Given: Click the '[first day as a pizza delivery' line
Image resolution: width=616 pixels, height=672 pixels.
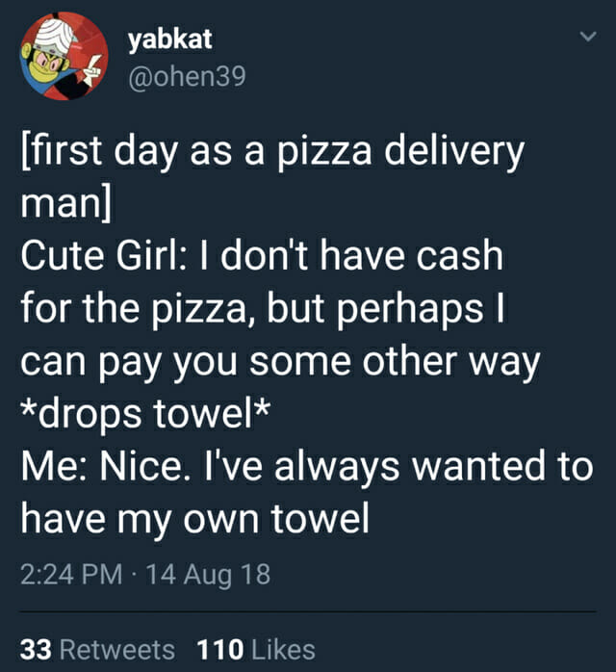Looking at the screenshot, I should (272, 152).
